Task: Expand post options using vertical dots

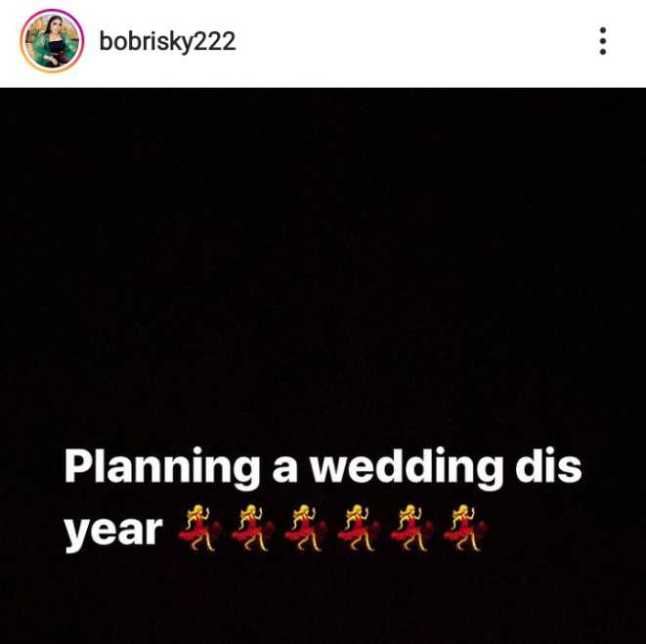Action: [x=603, y=41]
